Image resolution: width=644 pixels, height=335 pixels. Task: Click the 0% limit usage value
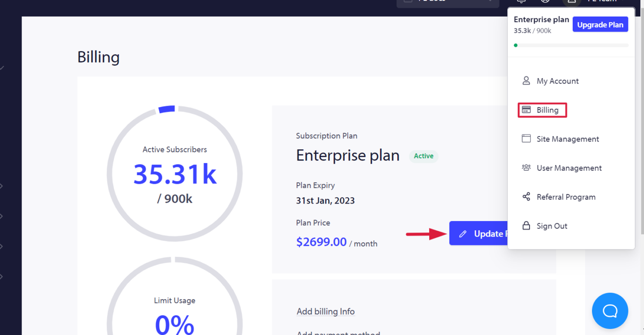pyautogui.click(x=175, y=324)
